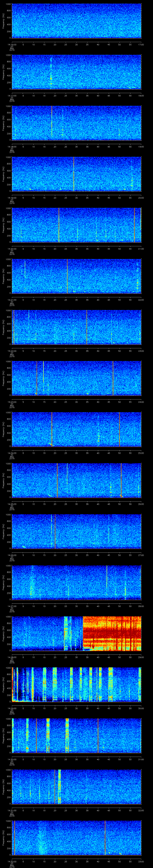
Task: Open the spectrogram panel starting at 14:30:00
Action: pos(77,736)
